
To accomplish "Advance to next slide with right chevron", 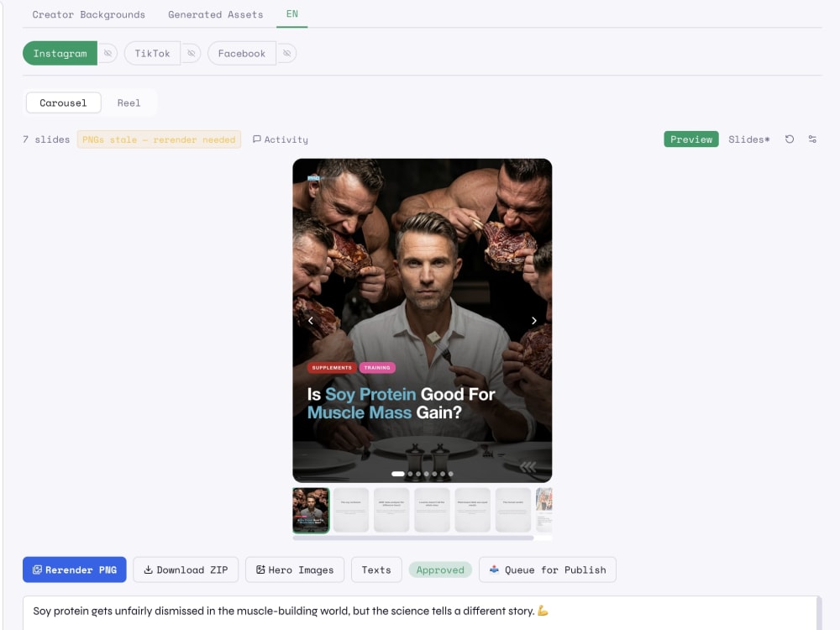I will tap(534, 320).
